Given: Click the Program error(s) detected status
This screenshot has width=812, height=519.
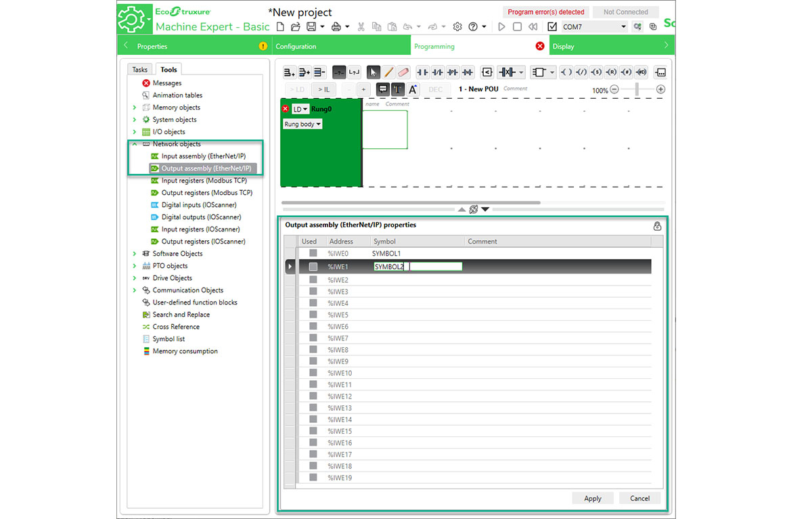Looking at the screenshot, I should tap(546, 12).
